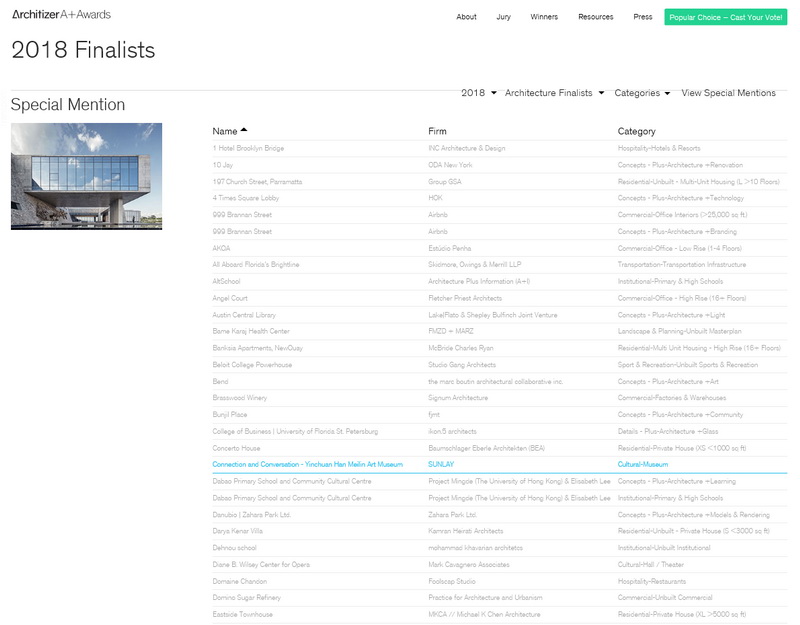The image size is (800, 625).
Task: Select the Concerto House project
Action: (236, 448)
